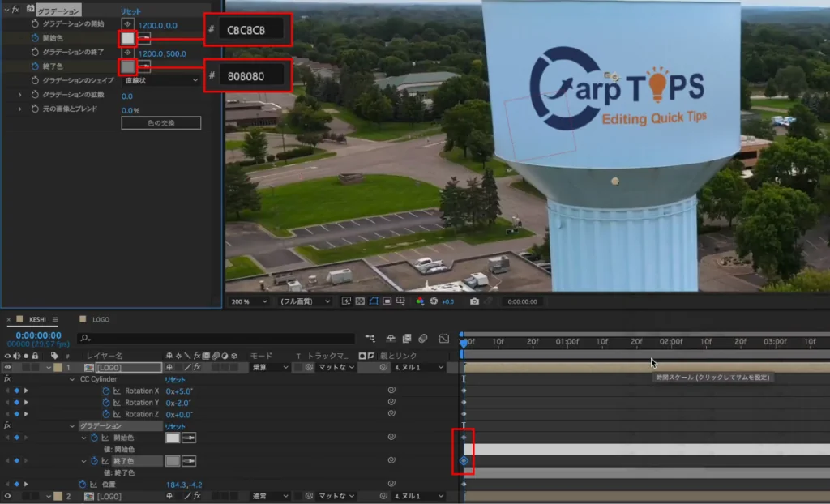This screenshot has height=504, width=830.
Task: Open (フル画質) resolution dropdown
Action: click(305, 301)
